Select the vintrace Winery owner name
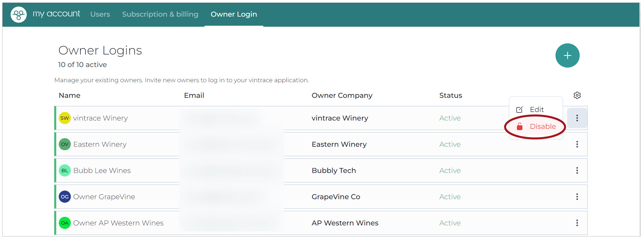The height and width of the screenshot is (239, 644). pos(100,118)
